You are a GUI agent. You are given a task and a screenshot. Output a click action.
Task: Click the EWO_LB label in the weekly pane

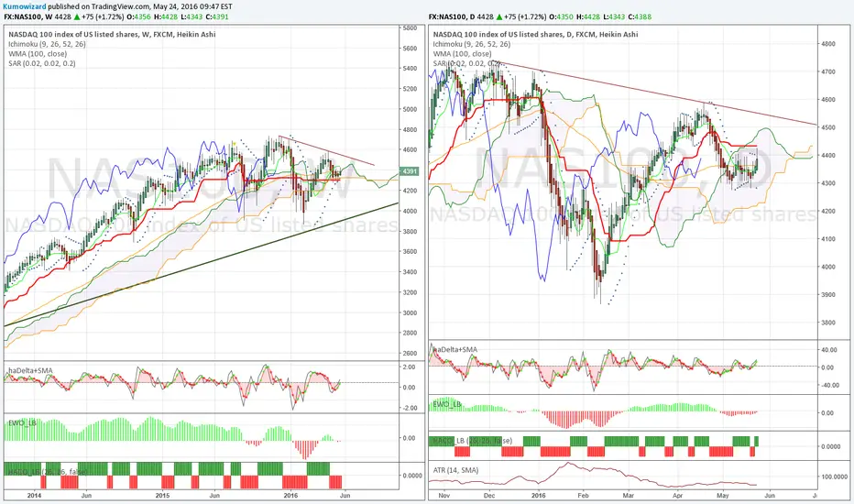click(22, 422)
